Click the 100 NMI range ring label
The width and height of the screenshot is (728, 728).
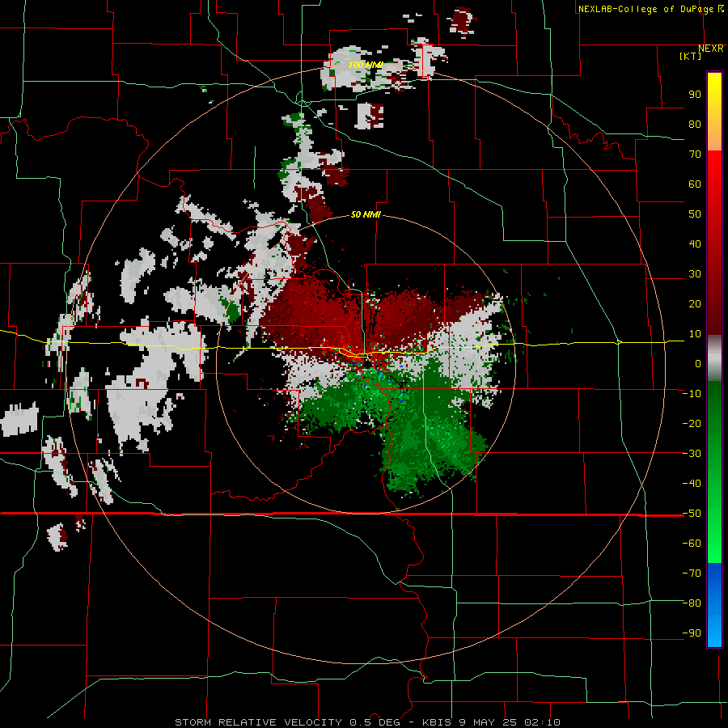[x=366, y=65]
